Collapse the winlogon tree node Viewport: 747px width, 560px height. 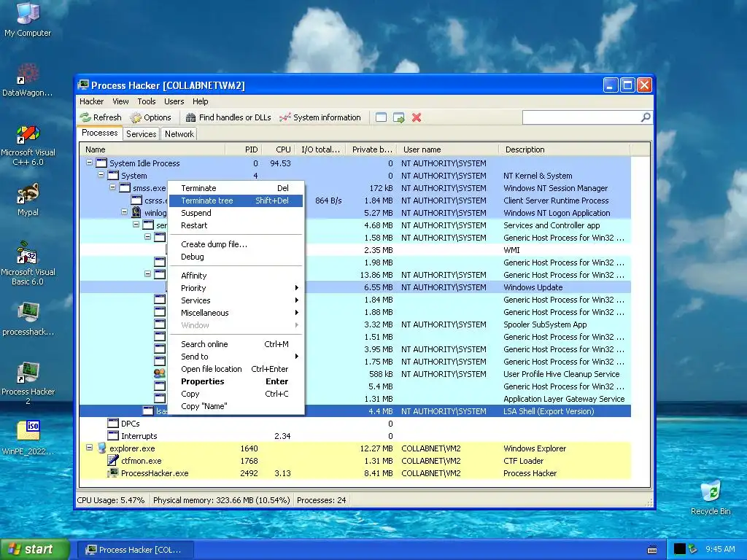pos(124,212)
